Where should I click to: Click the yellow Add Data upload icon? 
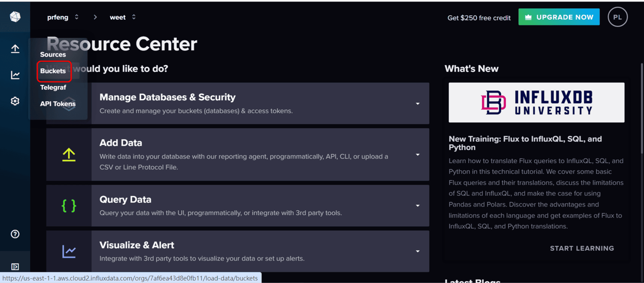(x=69, y=155)
